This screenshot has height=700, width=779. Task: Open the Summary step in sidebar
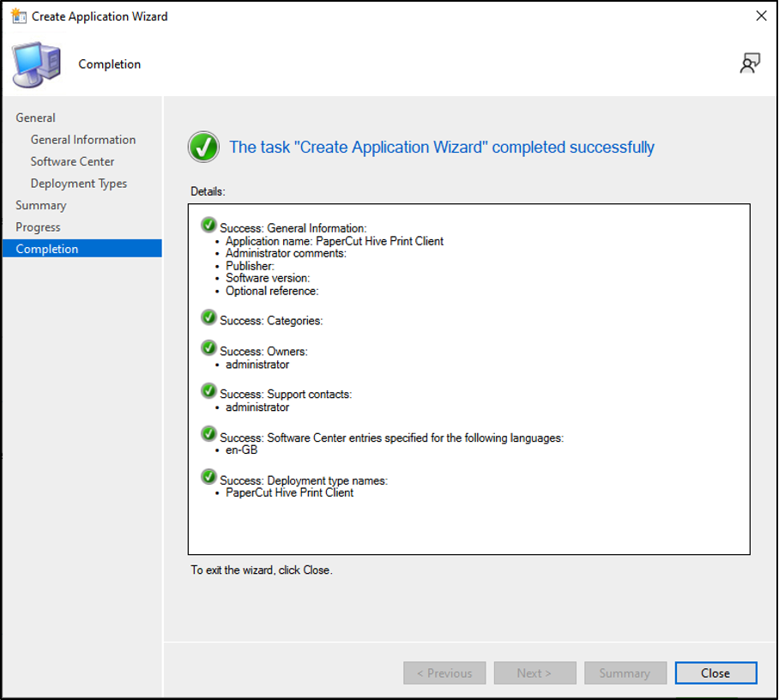(x=40, y=205)
